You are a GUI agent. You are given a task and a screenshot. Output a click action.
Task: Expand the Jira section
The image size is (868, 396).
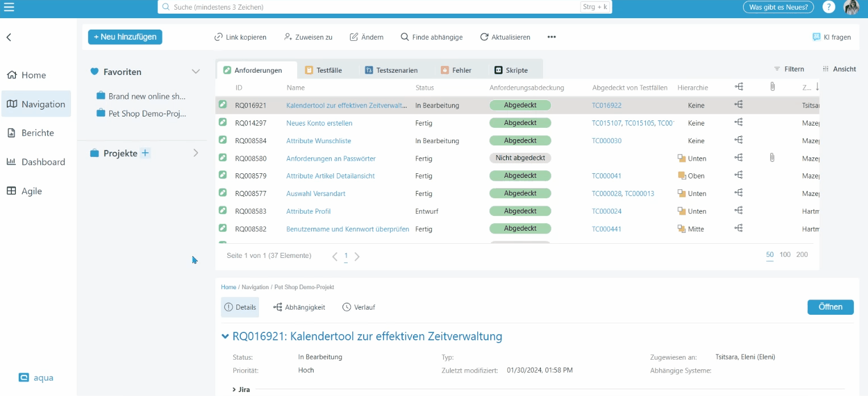point(235,389)
